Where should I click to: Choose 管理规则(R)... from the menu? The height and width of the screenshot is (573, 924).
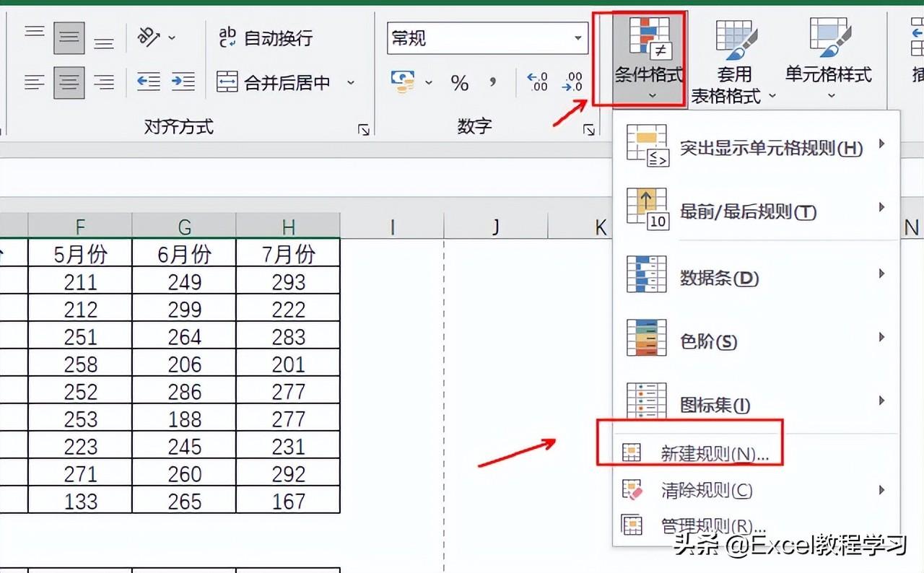coord(757,526)
